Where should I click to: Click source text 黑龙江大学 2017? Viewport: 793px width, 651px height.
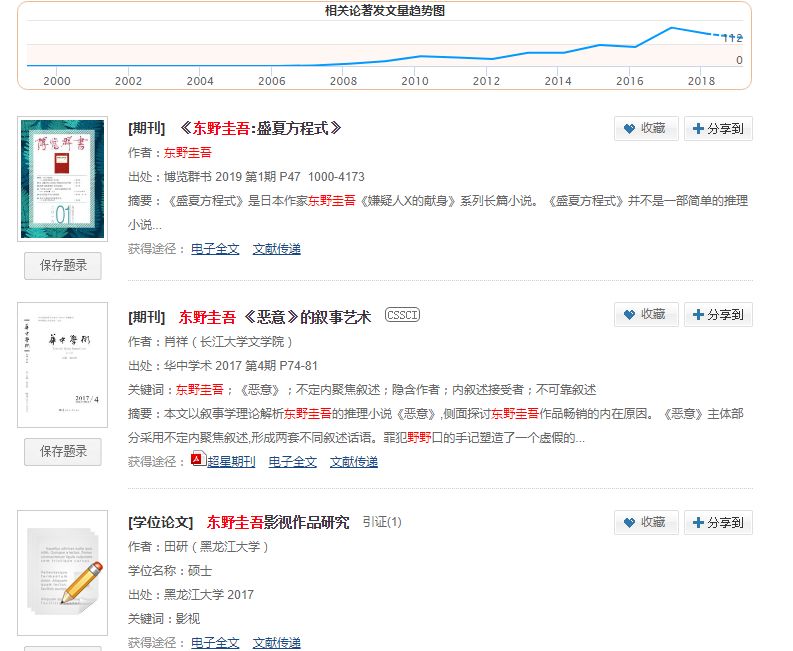[209, 595]
